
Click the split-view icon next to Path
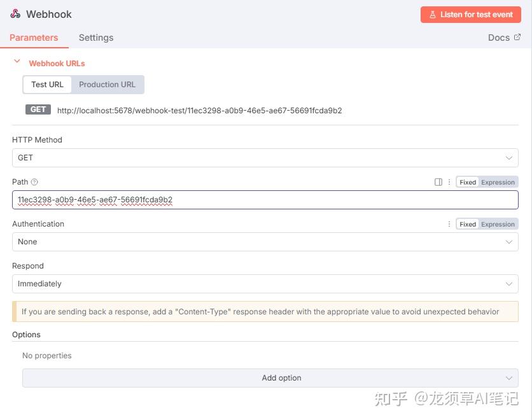(x=438, y=182)
